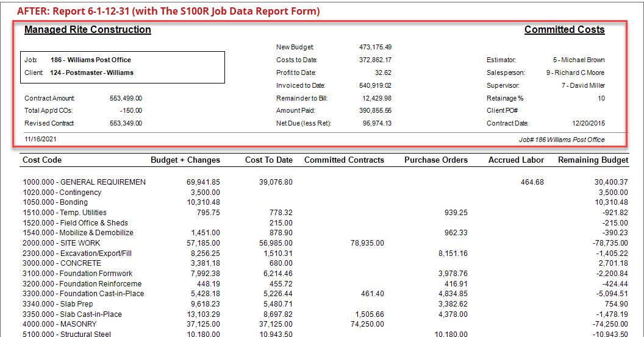The width and height of the screenshot is (644, 337).
Task: Click the Revised Contract value 553,349.00
Action: [x=126, y=123]
